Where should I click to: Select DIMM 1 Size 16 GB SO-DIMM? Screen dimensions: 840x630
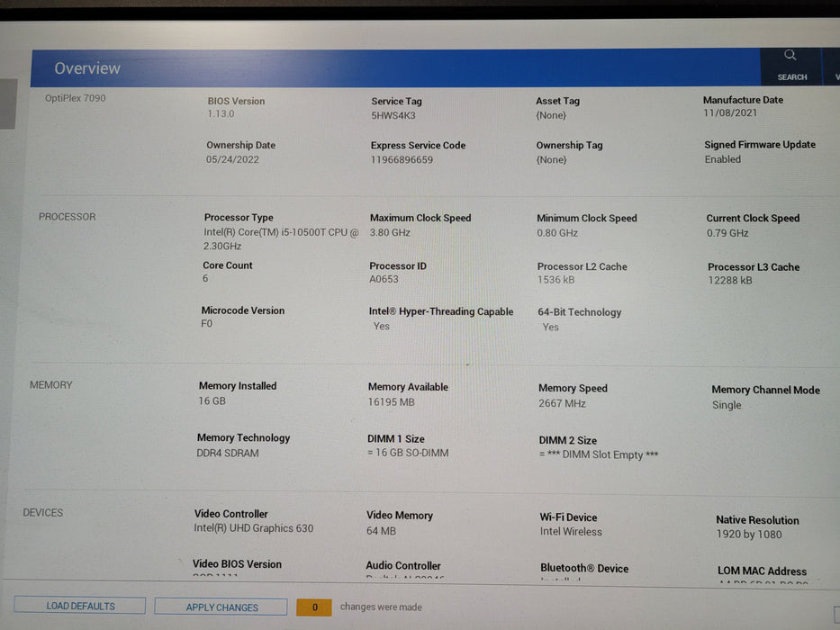click(408, 453)
